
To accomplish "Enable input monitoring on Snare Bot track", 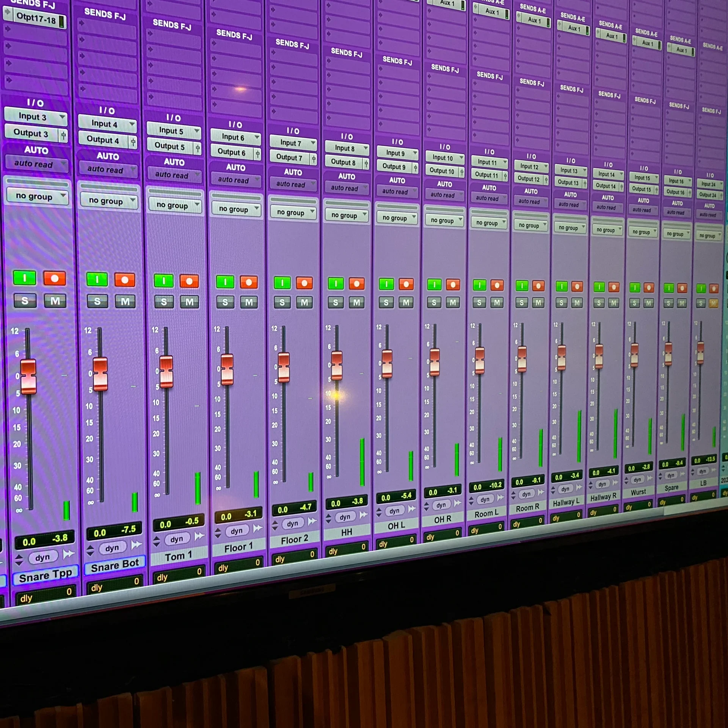I will coord(97,280).
